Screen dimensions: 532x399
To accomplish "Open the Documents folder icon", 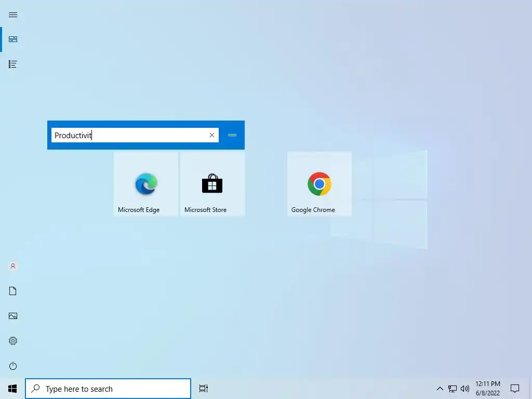I will point(13,291).
